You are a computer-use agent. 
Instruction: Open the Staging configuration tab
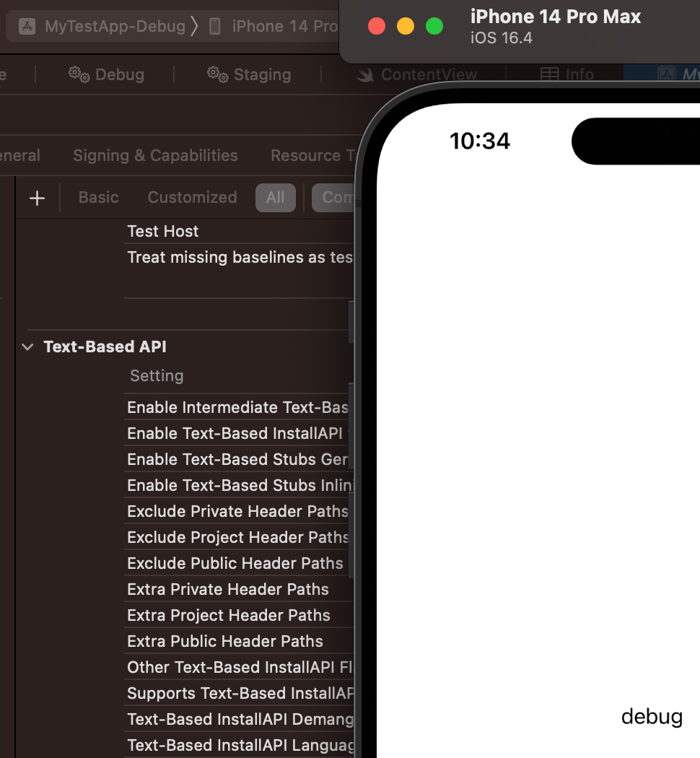tap(249, 74)
